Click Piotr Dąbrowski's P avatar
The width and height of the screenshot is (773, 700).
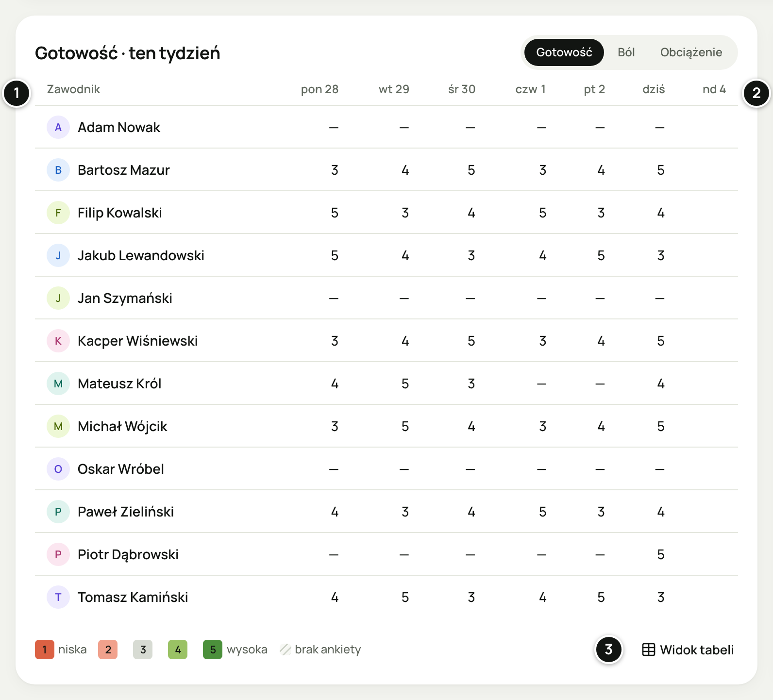coord(58,554)
